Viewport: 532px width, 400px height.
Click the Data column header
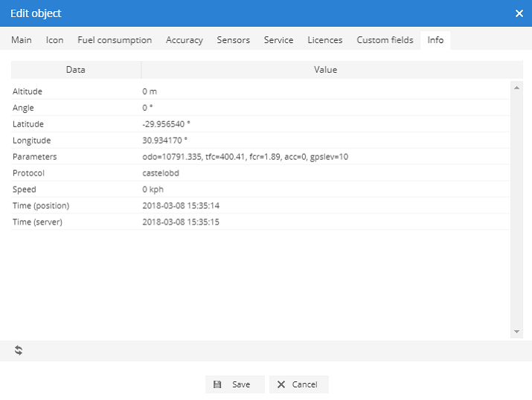pos(75,70)
